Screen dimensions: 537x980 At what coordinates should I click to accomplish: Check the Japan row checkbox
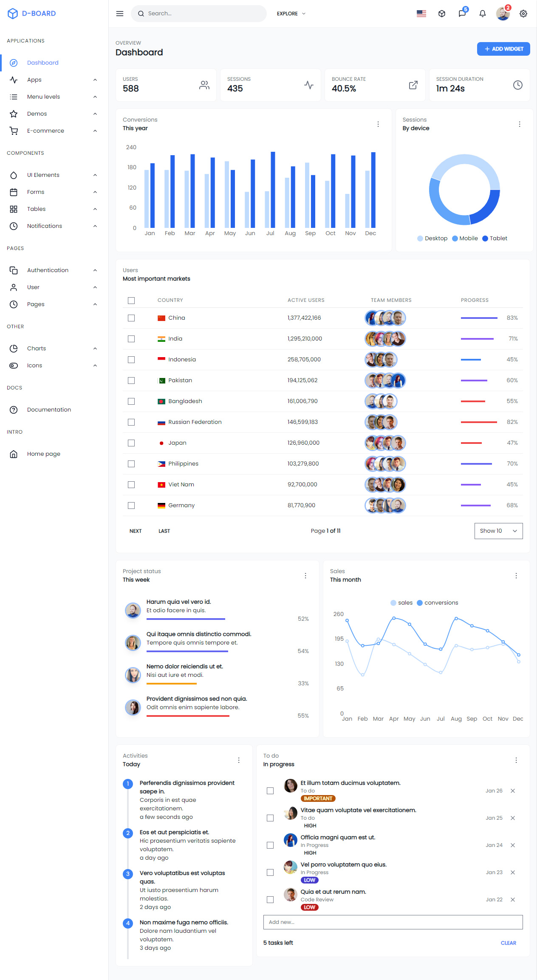point(131,443)
